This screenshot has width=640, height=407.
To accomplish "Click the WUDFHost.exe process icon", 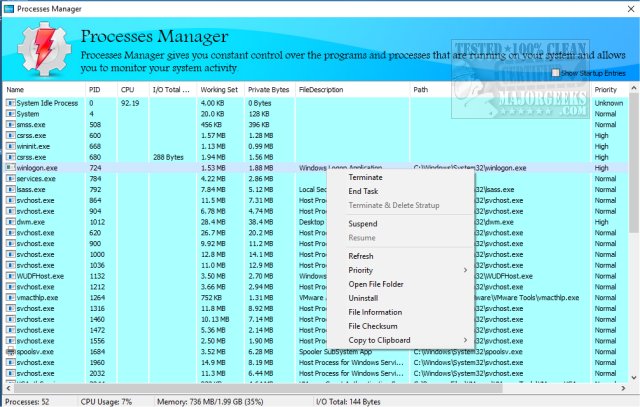I will [11, 276].
